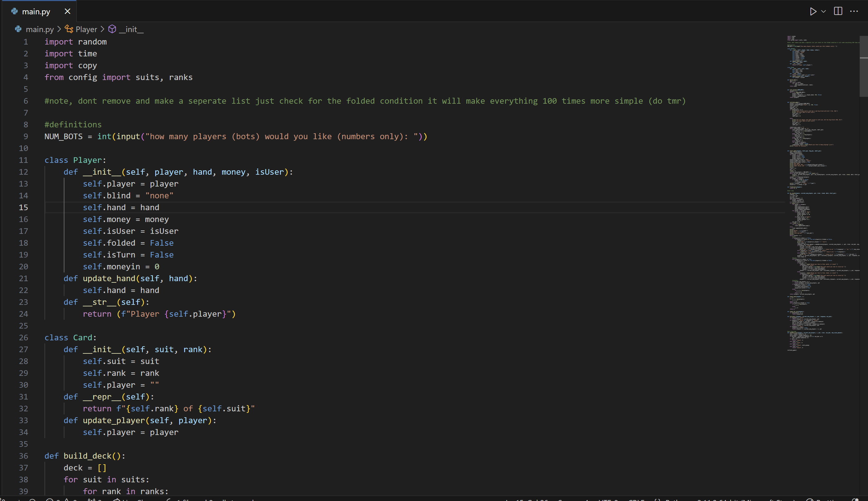868x501 pixels.
Task: Click the Python file icon in breadcrumbs
Action: [18, 29]
